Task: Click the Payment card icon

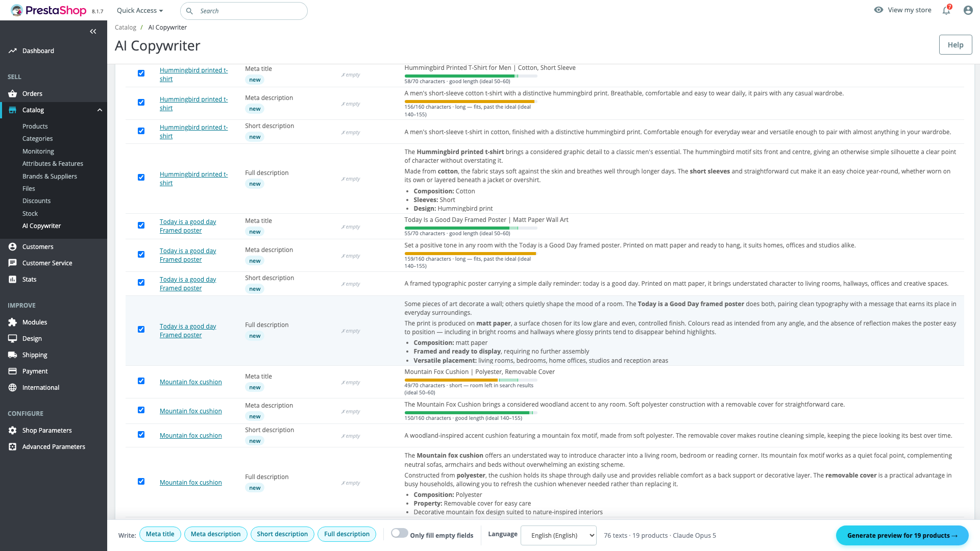Action: (x=13, y=371)
